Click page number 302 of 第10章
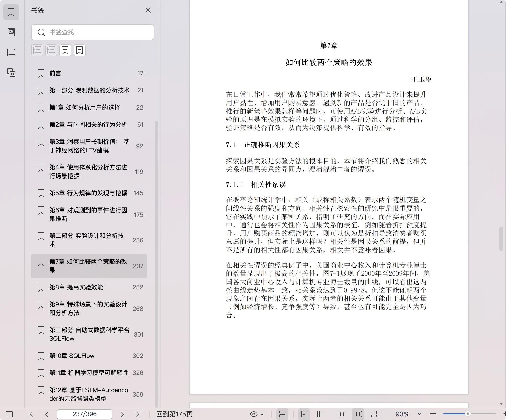The width and height of the screenshot is (506, 420). point(138,356)
